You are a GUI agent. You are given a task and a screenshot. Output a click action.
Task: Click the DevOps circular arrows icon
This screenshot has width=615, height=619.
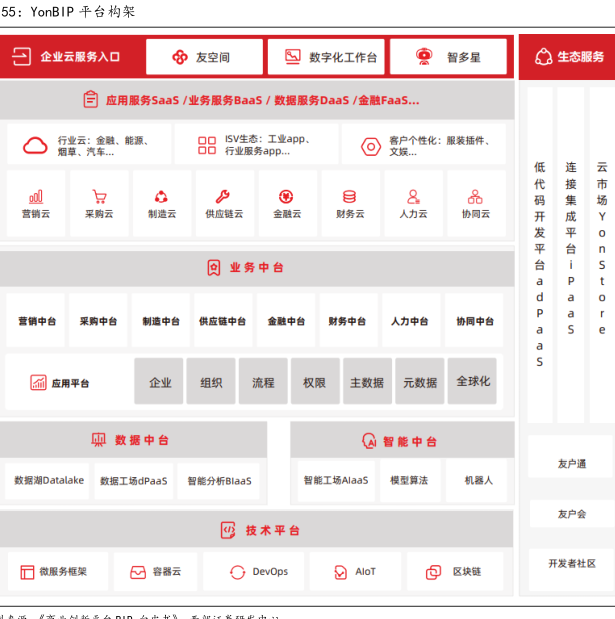point(238,572)
